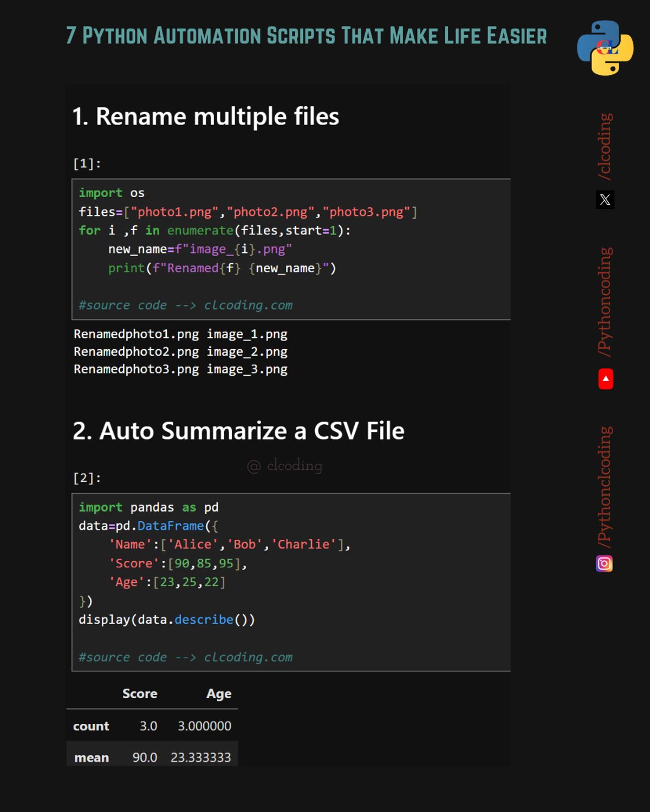Click the closing '})' line in cell 2

(86, 601)
